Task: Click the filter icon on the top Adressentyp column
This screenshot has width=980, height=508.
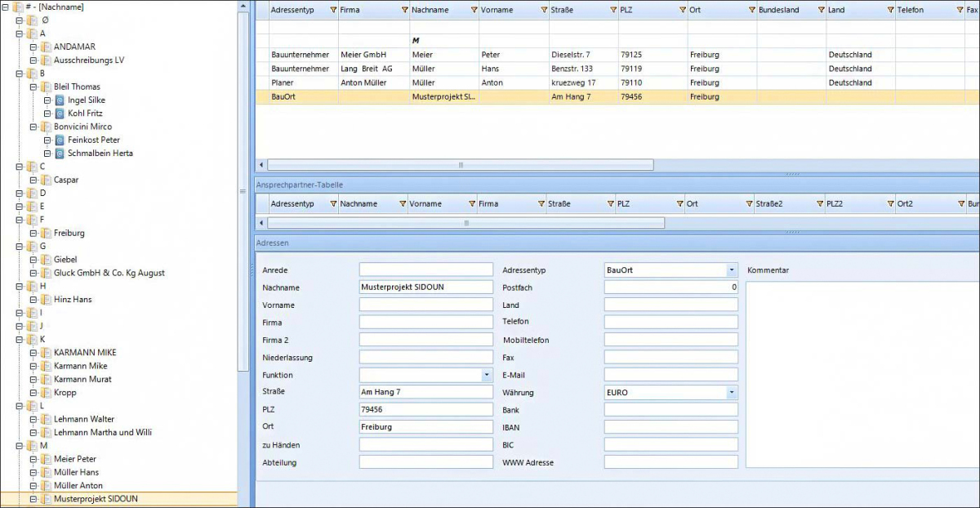Action: (332, 11)
